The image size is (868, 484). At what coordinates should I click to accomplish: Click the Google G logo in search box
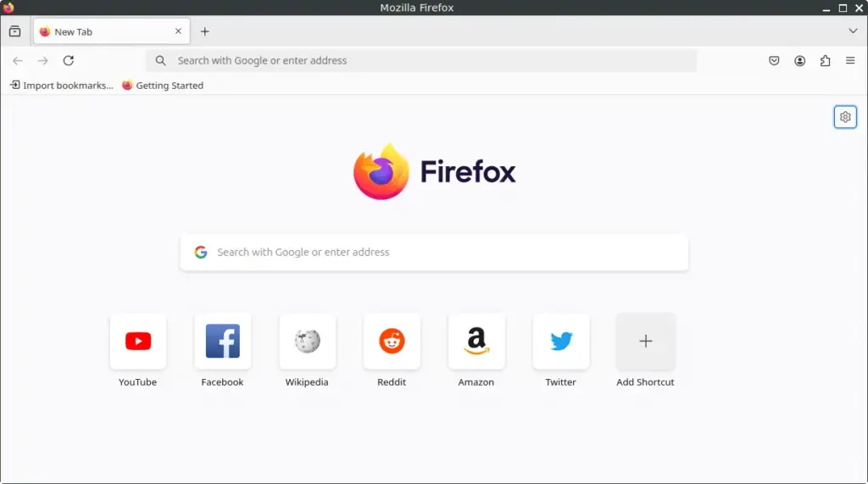coord(201,253)
